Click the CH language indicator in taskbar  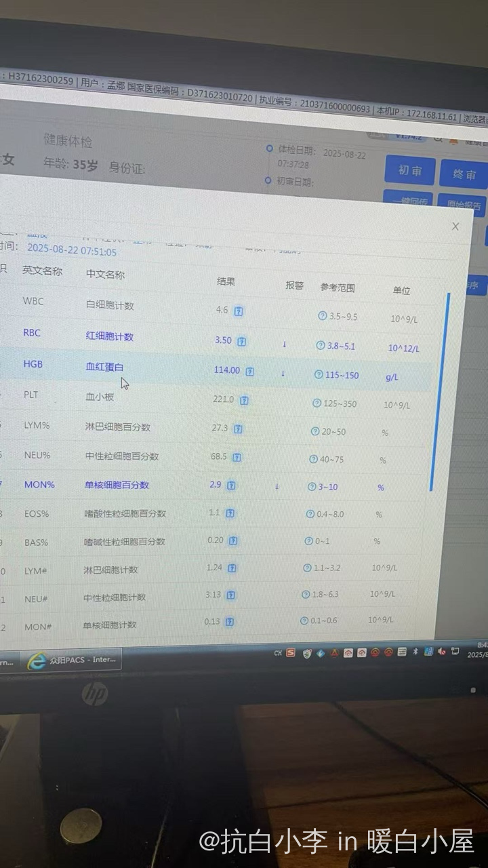277,653
